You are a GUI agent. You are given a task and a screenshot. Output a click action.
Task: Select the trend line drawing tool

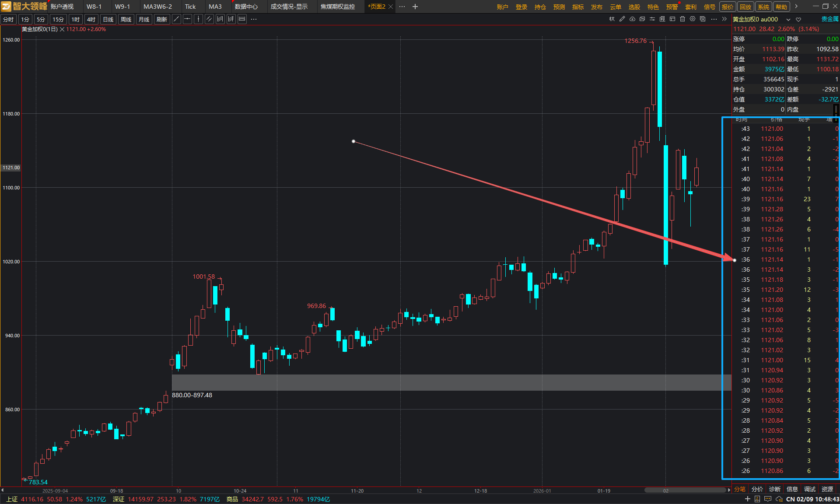point(176,19)
